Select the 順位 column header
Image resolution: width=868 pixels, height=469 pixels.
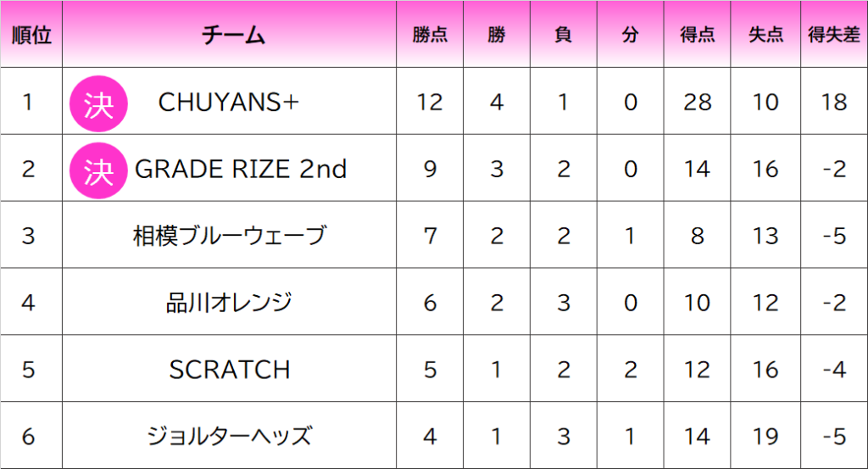tap(31, 34)
